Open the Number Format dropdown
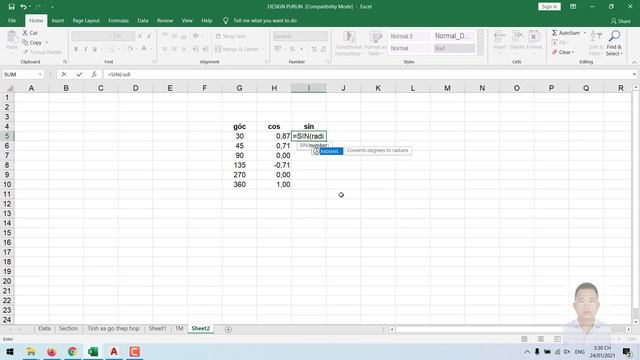This screenshot has width=640, height=360. 325,36
